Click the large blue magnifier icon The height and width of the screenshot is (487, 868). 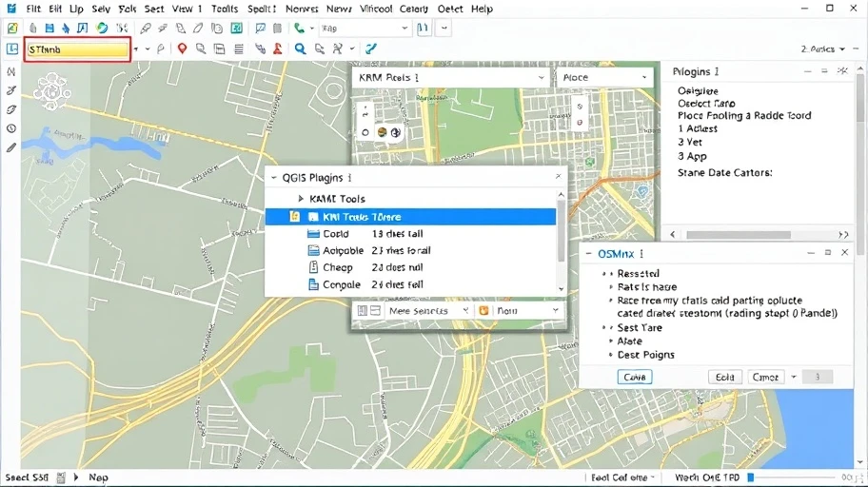(x=300, y=49)
